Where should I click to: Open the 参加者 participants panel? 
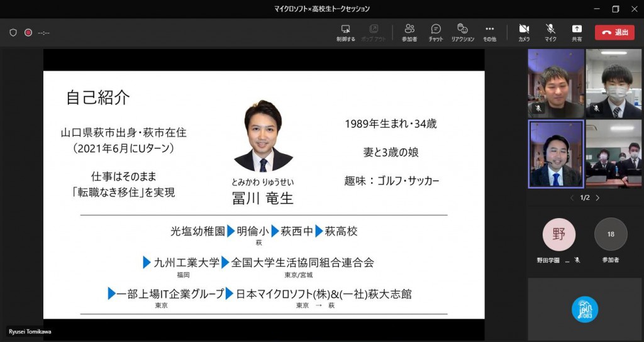click(x=409, y=33)
